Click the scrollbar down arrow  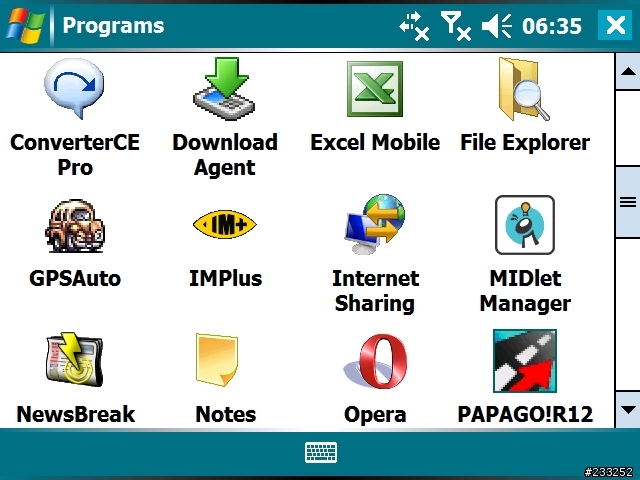(628, 410)
